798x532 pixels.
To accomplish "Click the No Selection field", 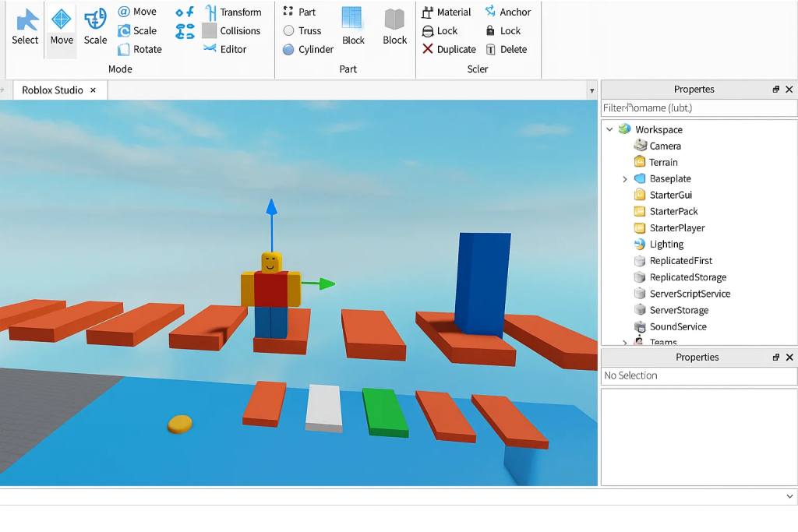I will pos(699,375).
